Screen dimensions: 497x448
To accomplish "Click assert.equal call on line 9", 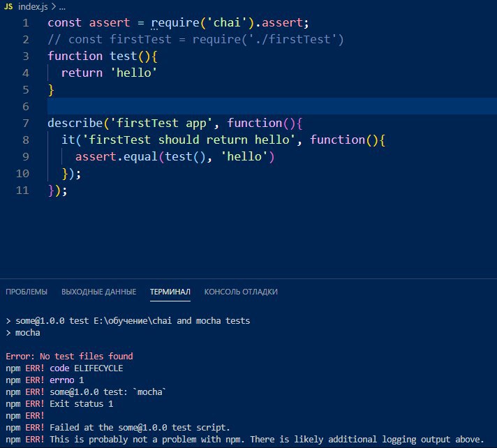I will coord(175,157).
